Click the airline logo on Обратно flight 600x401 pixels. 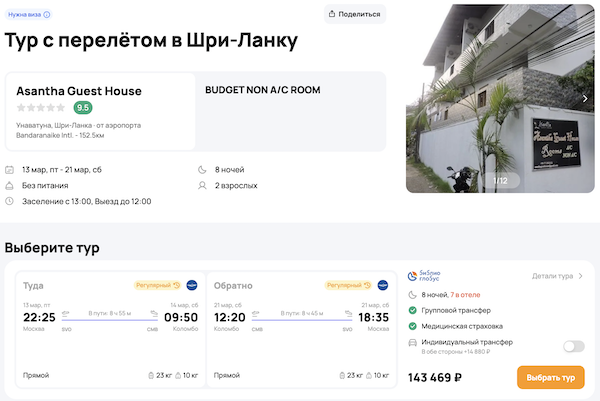pos(384,286)
